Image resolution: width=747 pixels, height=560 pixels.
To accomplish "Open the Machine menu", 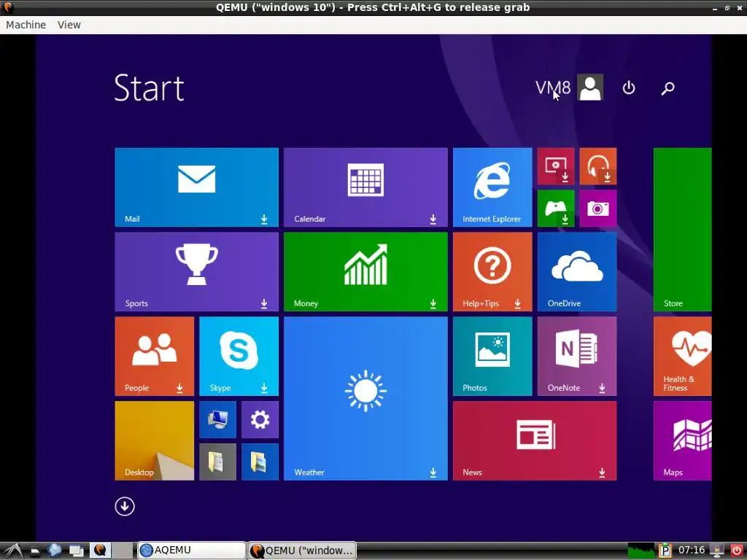I will pos(26,25).
